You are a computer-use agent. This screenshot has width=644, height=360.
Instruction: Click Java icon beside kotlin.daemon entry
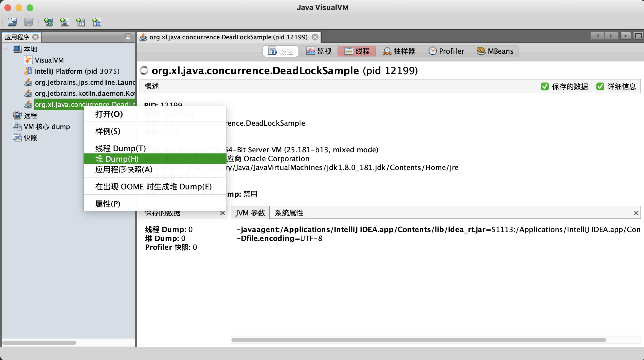[28, 93]
